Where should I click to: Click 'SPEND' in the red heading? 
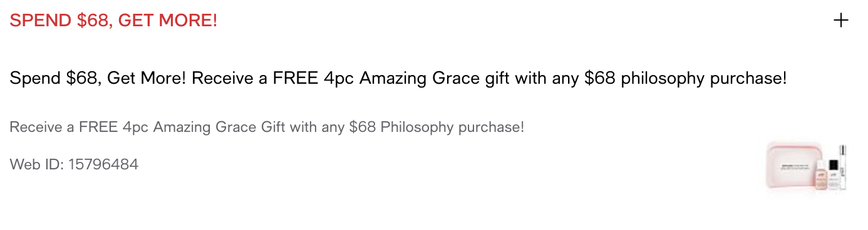[x=41, y=21]
